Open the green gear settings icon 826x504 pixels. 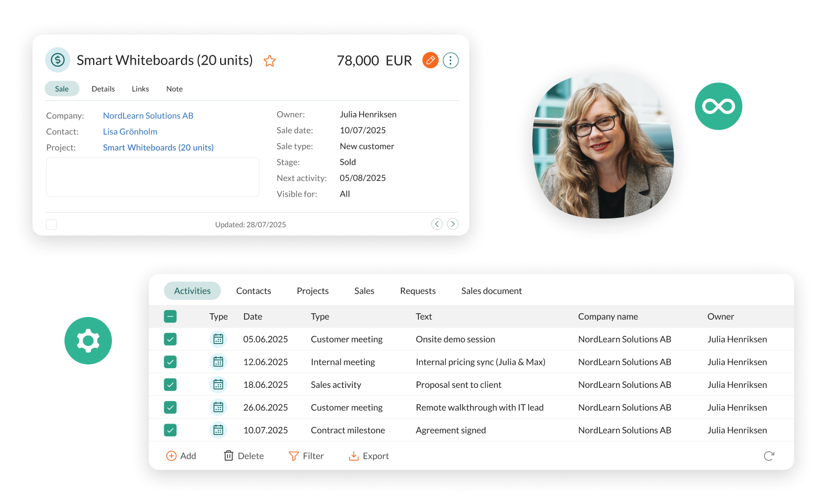point(88,340)
